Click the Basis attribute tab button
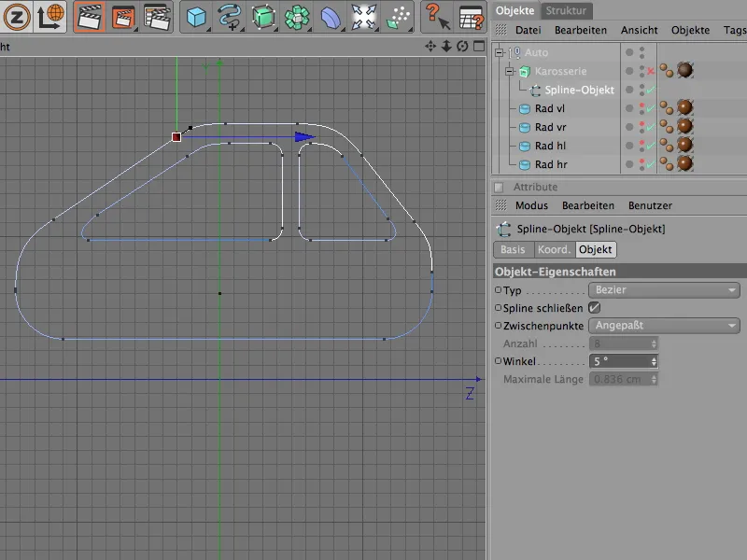747x560 pixels. tap(513, 250)
